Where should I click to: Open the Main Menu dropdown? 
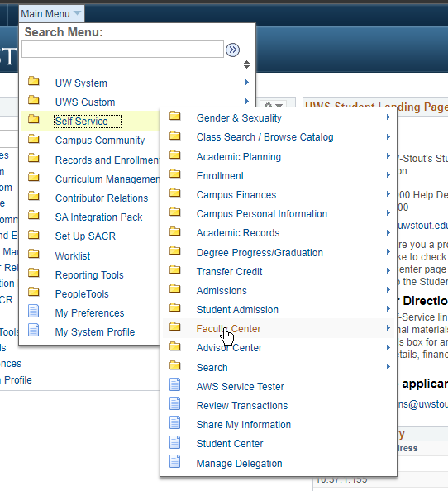coord(51,14)
